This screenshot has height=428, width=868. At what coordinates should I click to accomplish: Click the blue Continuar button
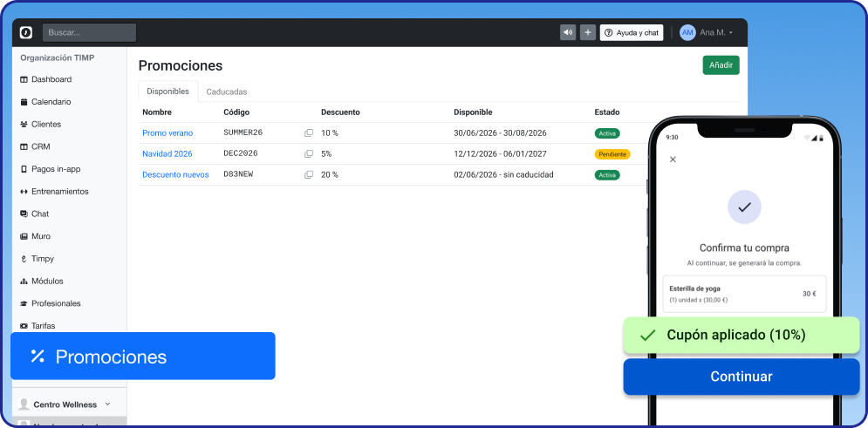pos(742,377)
